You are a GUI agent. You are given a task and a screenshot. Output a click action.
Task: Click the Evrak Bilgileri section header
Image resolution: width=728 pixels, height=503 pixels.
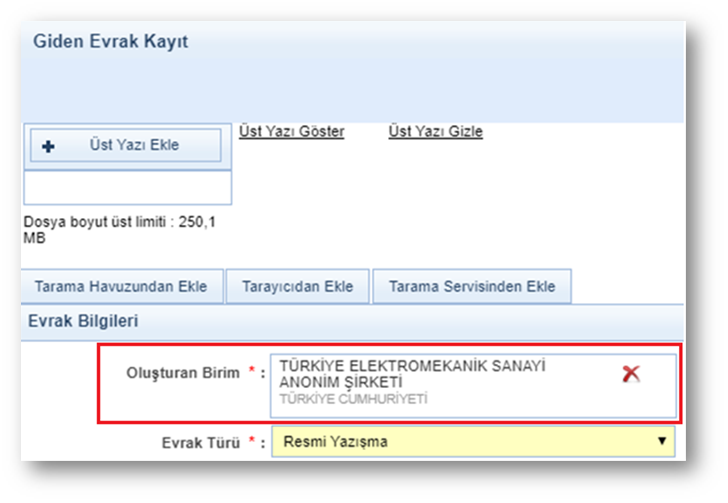86,321
